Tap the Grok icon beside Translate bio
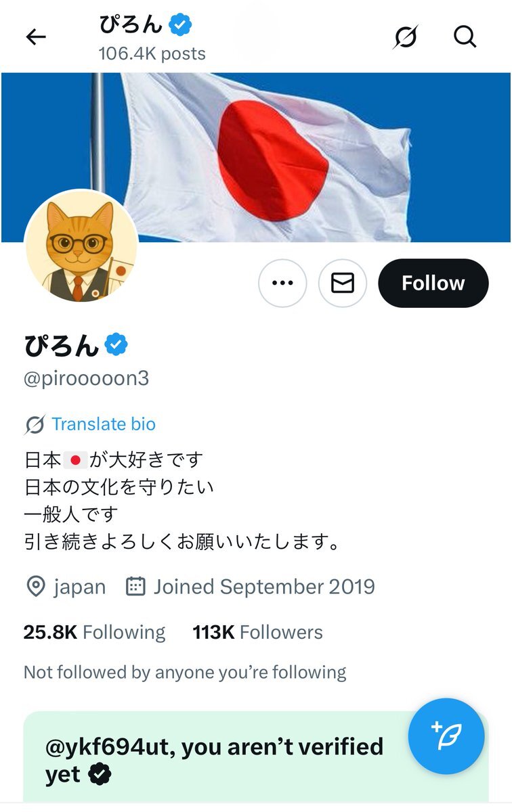 35,425
